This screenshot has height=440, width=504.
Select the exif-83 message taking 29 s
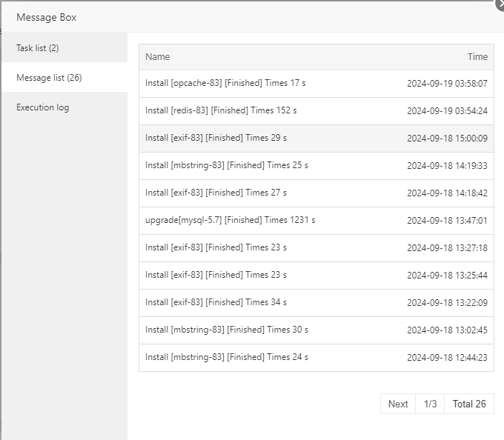click(216, 139)
